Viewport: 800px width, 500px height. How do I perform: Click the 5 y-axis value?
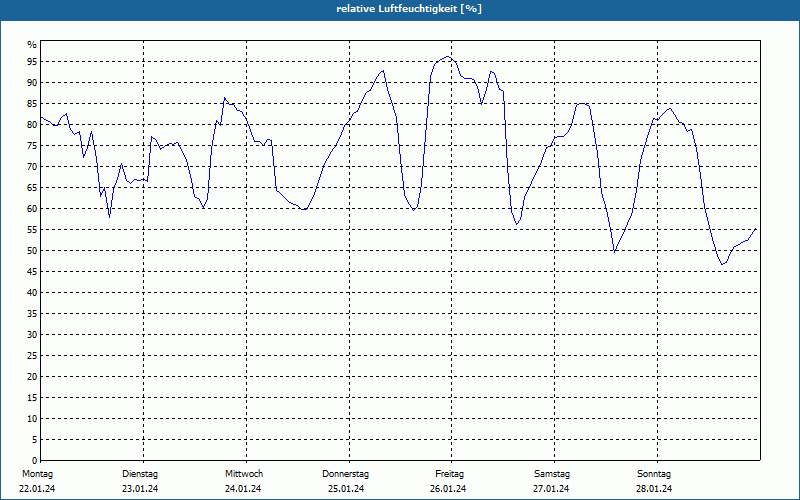(x=35, y=440)
